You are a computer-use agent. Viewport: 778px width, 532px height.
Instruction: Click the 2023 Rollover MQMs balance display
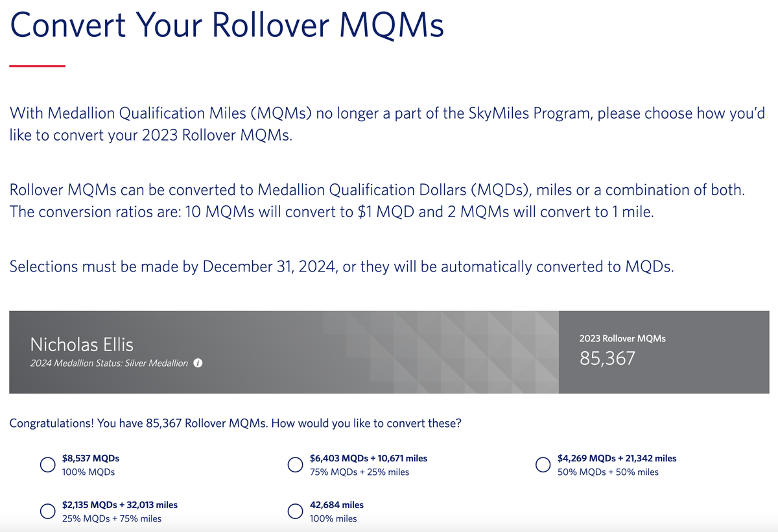622,338
